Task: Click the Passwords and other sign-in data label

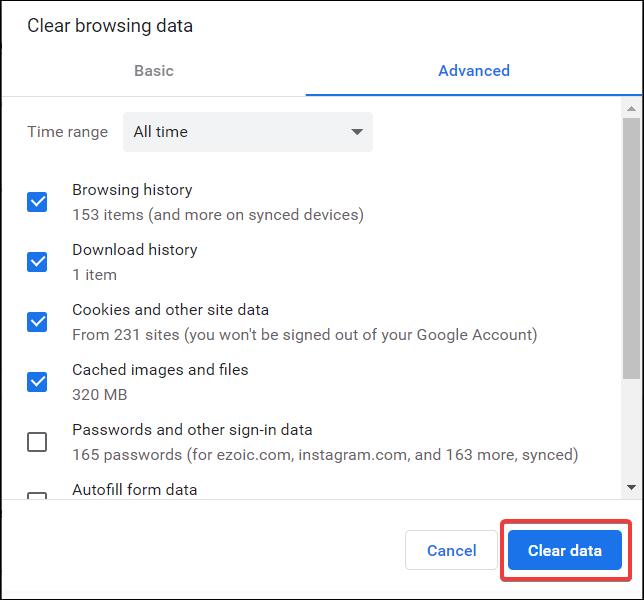Action: point(192,430)
